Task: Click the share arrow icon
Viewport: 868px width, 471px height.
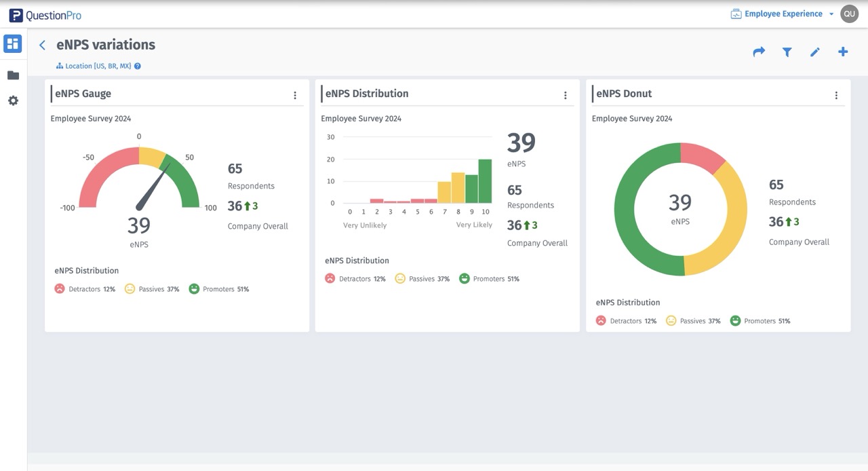Action: click(x=759, y=52)
